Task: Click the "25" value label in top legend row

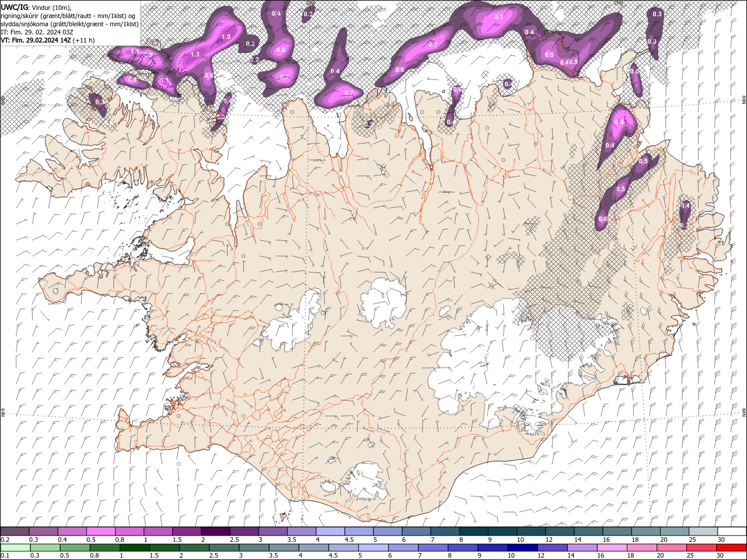Action: pyautogui.click(x=692, y=540)
